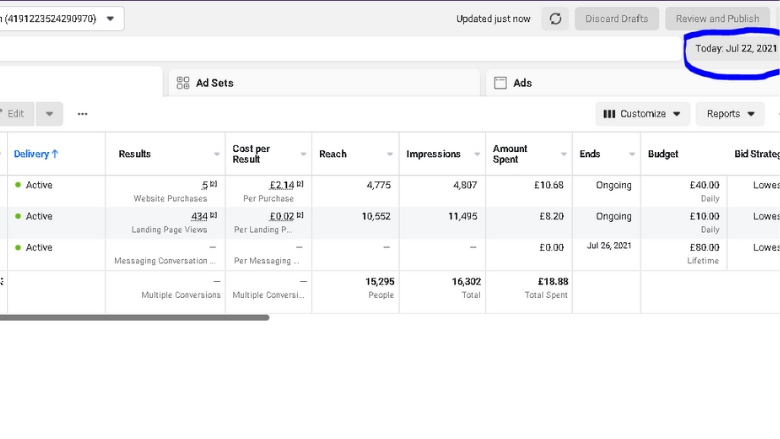This screenshot has height=439, width=780.
Task: Click the Messaging Conversation results label
Action: [165, 261]
